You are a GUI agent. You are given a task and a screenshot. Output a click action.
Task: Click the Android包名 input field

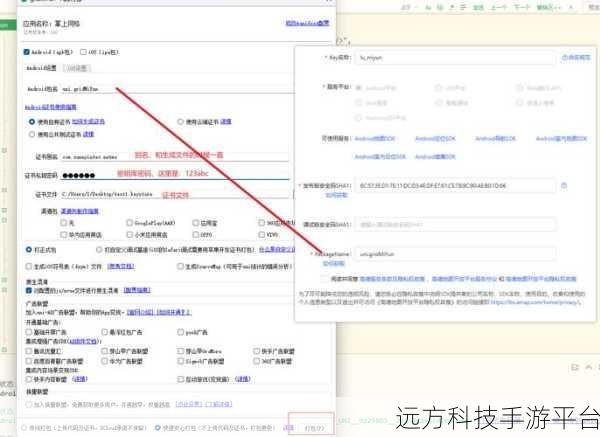[x=178, y=89]
